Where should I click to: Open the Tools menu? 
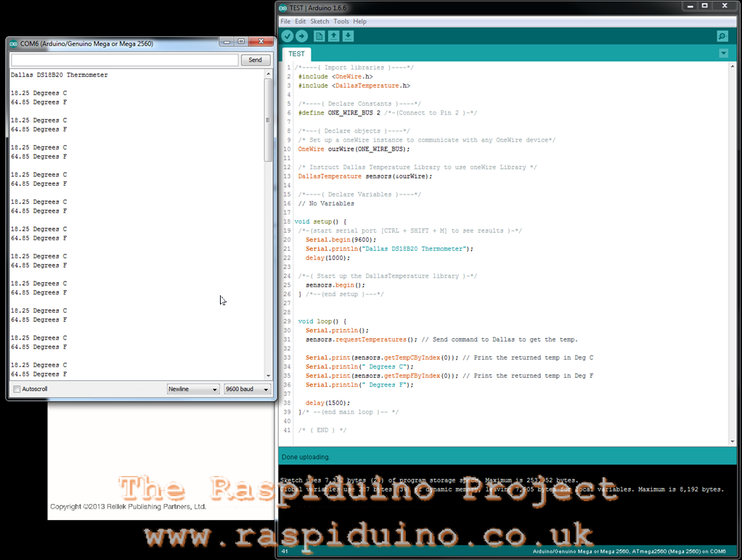(341, 21)
